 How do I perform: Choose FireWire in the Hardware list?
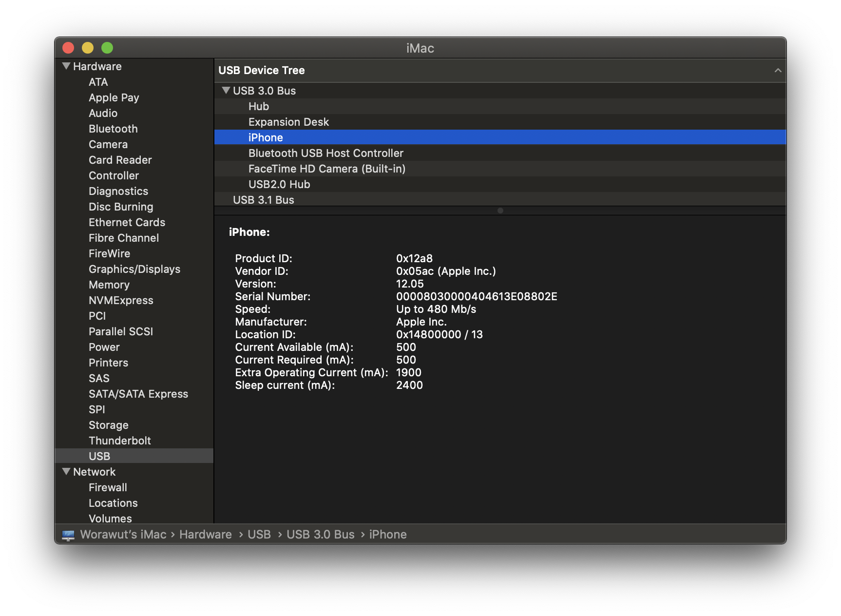pos(109,253)
